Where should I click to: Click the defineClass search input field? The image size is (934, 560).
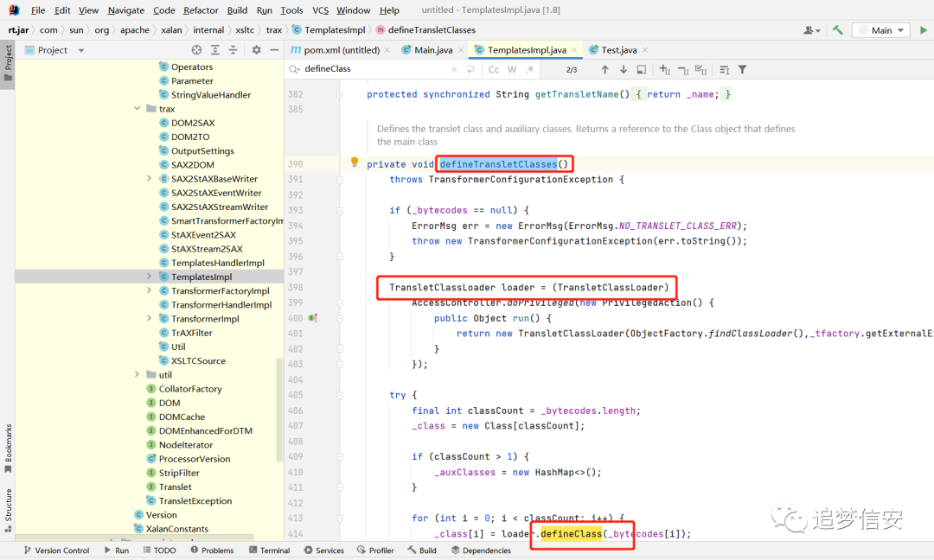[x=375, y=69]
